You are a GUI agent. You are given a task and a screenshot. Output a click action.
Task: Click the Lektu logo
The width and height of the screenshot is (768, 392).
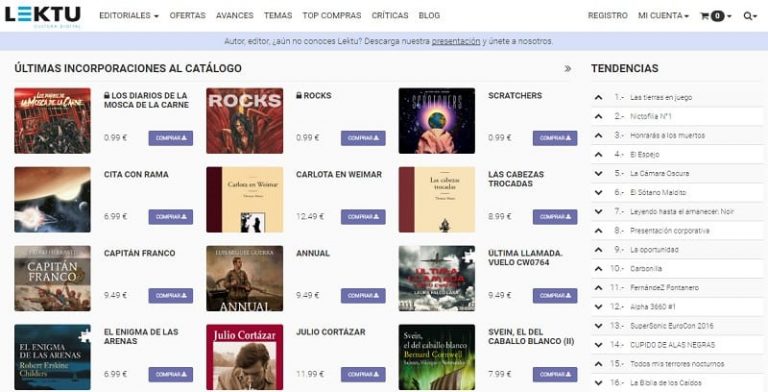coord(43,16)
